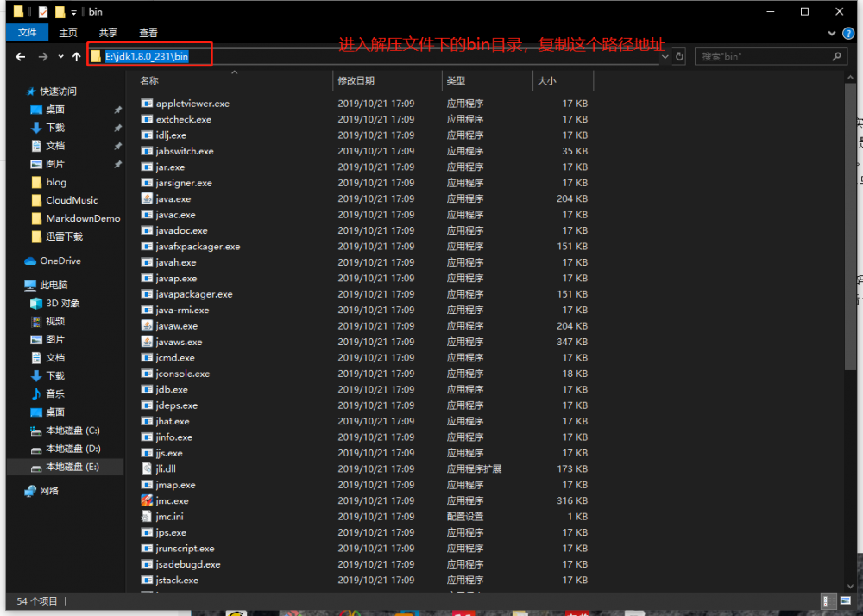Select 快速访问 in navigation pane
Viewport: 863px width, 616px height.
(58, 91)
